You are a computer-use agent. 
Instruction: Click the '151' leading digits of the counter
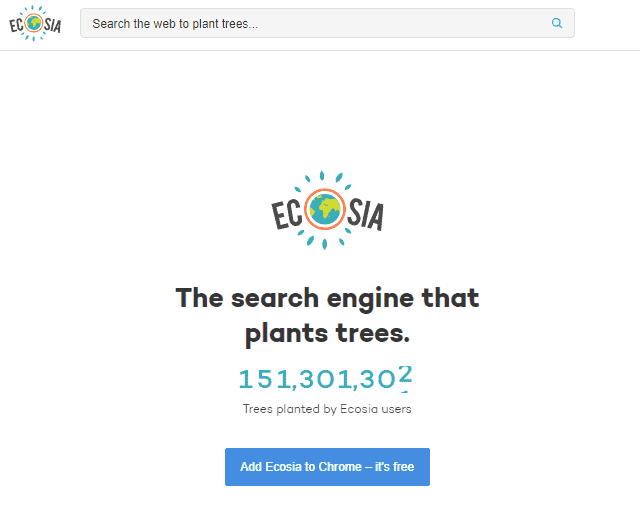(x=264, y=379)
